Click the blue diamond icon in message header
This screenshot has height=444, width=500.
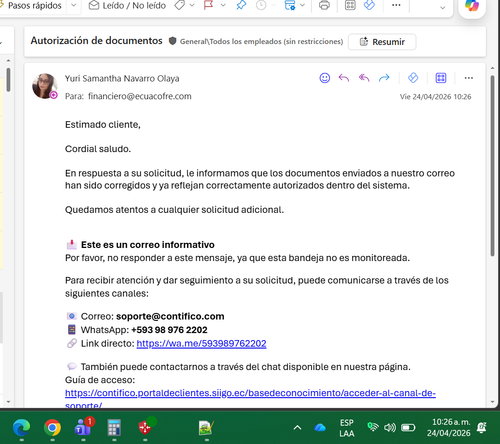point(413,78)
